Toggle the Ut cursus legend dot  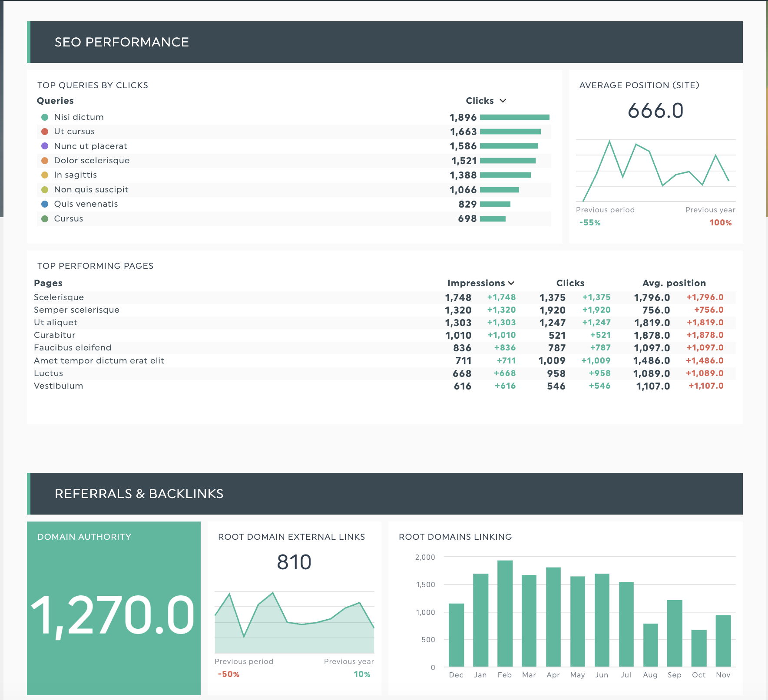click(x=45, y=131)
